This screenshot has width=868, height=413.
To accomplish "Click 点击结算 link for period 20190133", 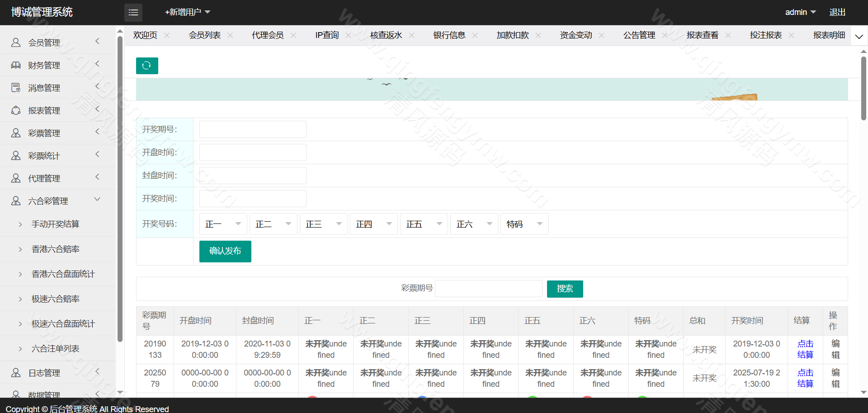I will tap(805, 349).
